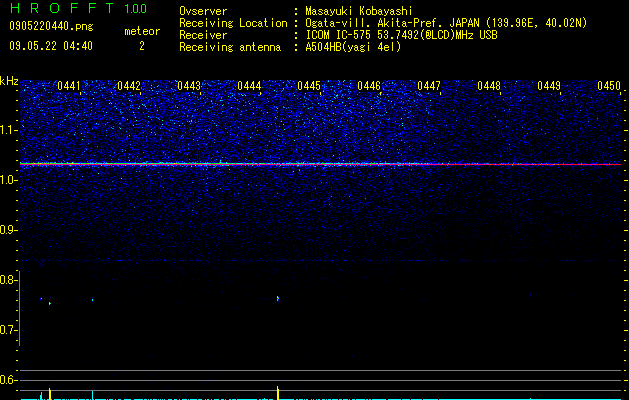The height and width of the screenshot is (400, 629).
Task: Click the tall yellow power spike at bottom center
Action: click(x=278, y=393)
